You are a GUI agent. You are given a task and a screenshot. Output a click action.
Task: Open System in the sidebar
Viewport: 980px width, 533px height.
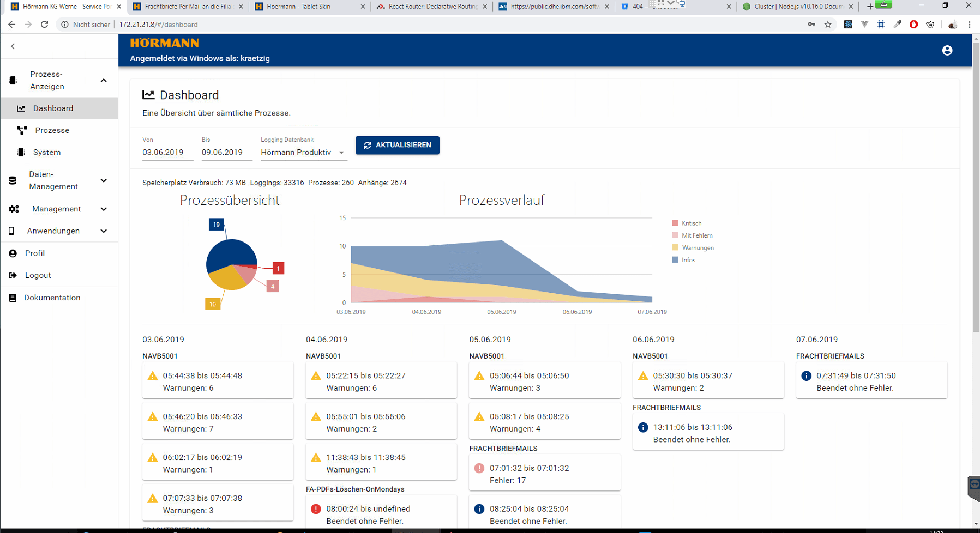click(x=59, y=152)
